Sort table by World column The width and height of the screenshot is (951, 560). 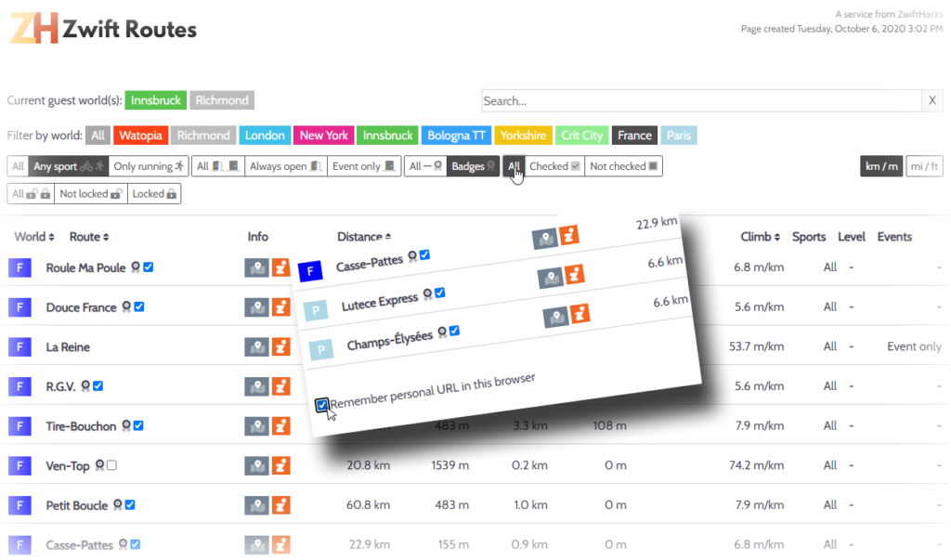(34, 237)
